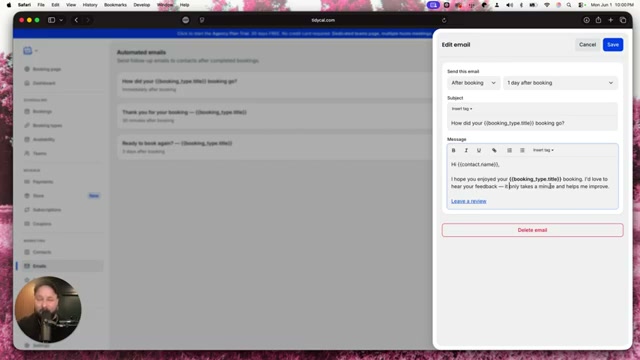The image size is (640, 360).
Task: Click the Subject text field
Action: point(532,123)
